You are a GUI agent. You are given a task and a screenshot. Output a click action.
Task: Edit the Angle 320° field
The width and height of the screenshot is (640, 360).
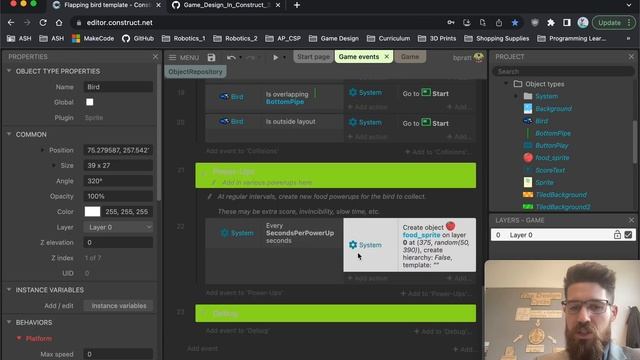(x=118, y=181)
